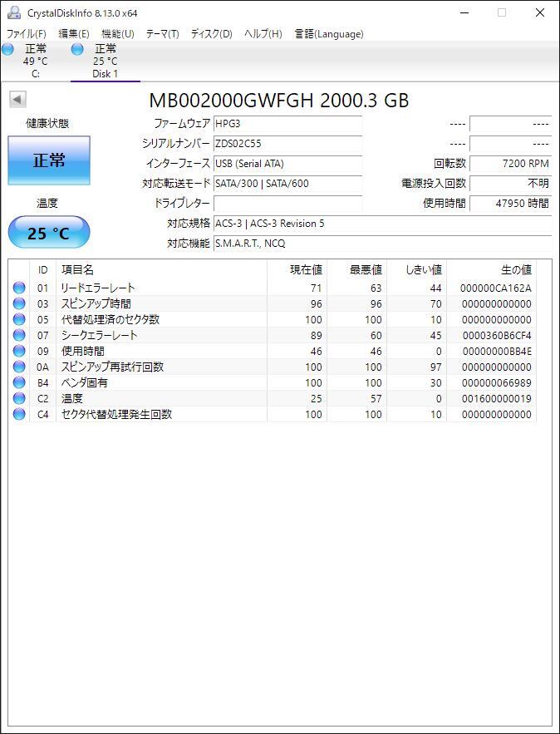Open the ディスク(D) menu
Screen dimensions: 560x734
coord(212,34)
